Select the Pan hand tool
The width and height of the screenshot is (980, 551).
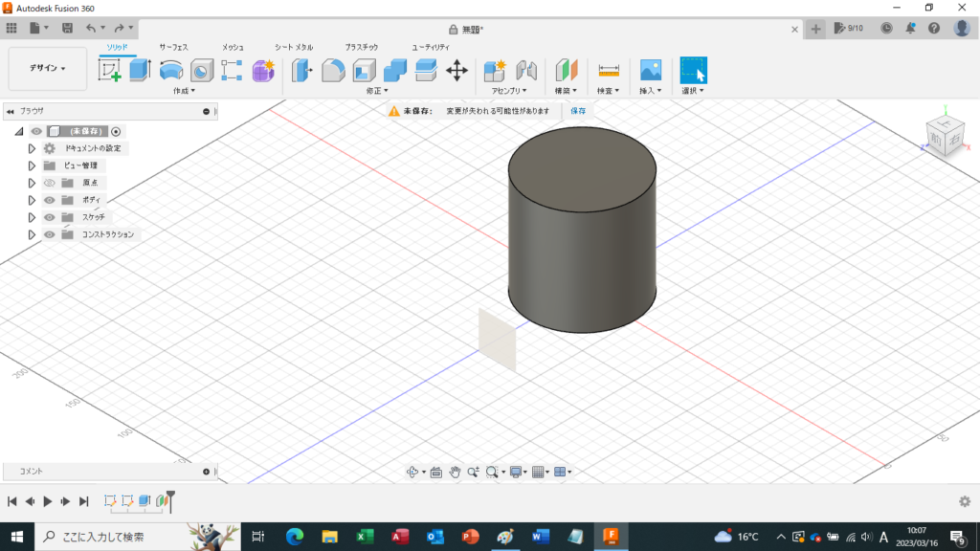455,472
